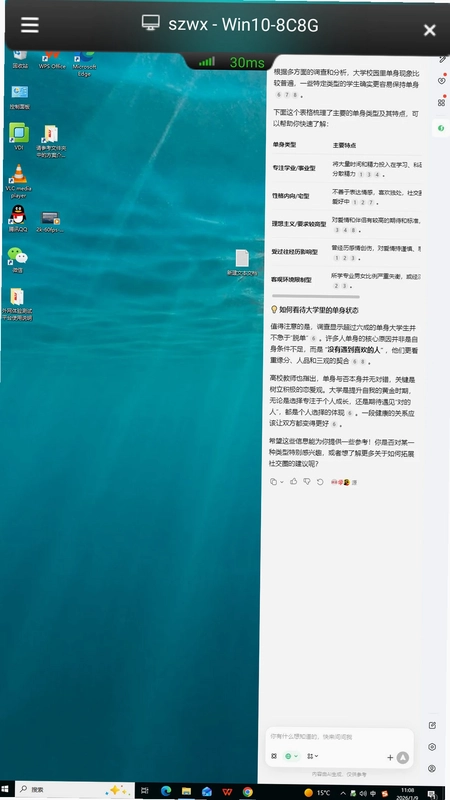Open File Explorer from the taskbar
The width and height of the screenshot is (450, 800).
pyautogui.click(x=186, y=791)
